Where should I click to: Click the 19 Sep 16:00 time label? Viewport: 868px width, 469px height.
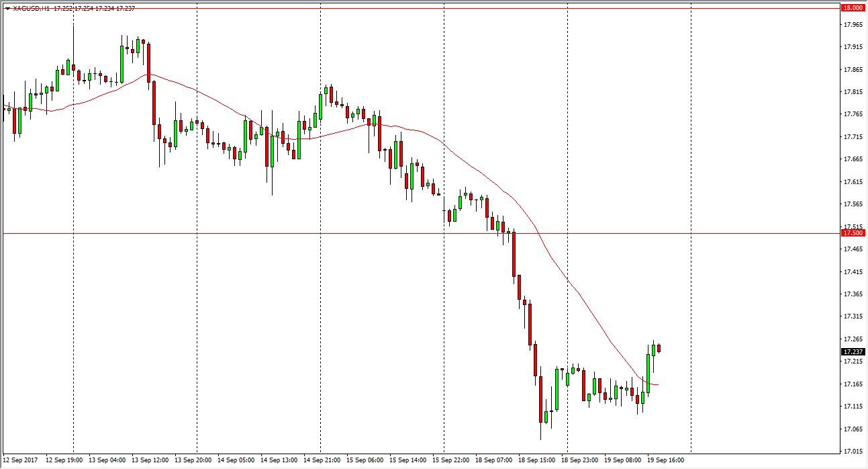pyautogui.click(x=665, y=461)
